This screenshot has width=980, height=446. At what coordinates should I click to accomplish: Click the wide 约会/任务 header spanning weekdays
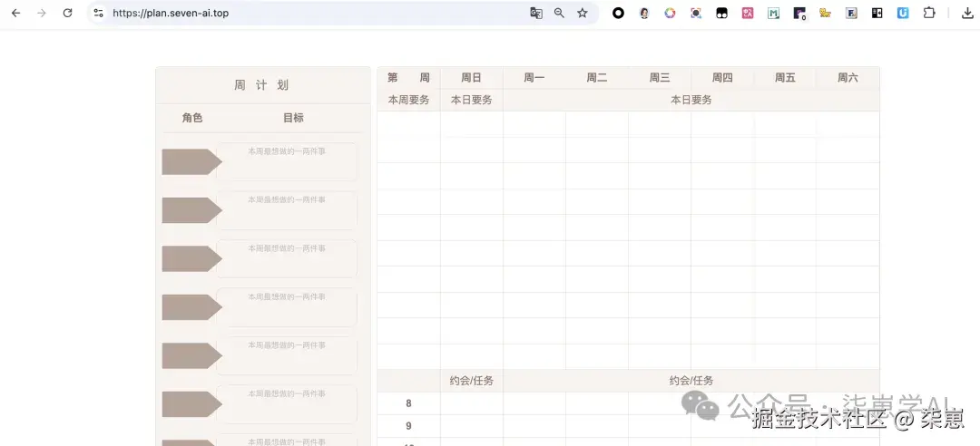pyautogui.click(x=691, y=381)
